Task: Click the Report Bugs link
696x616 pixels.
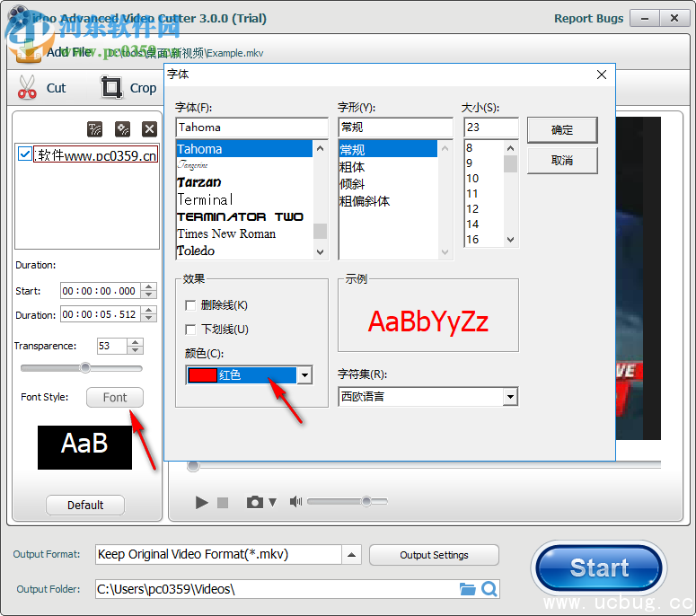Action: click(588, 19)
